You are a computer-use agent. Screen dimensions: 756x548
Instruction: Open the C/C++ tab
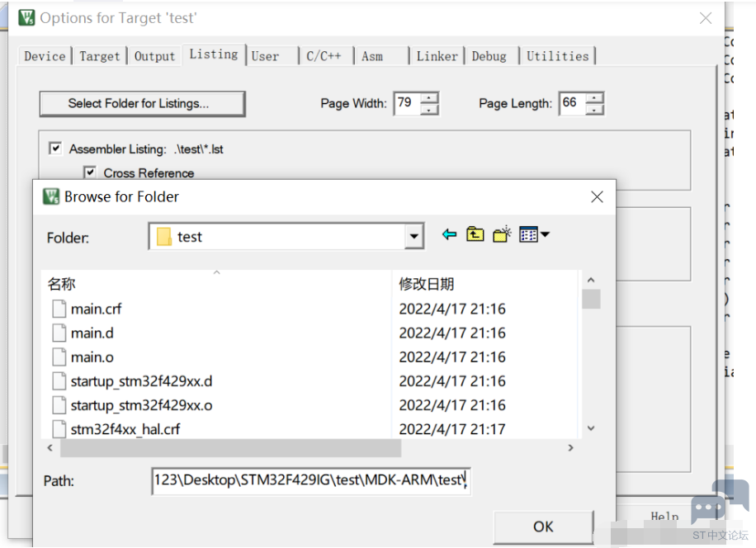(x=328, y=56)
